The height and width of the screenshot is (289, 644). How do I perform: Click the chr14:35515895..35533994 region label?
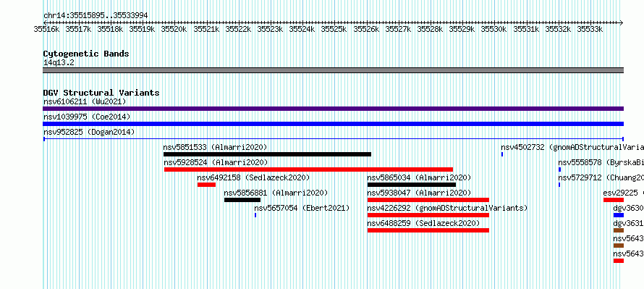point(96,16)
